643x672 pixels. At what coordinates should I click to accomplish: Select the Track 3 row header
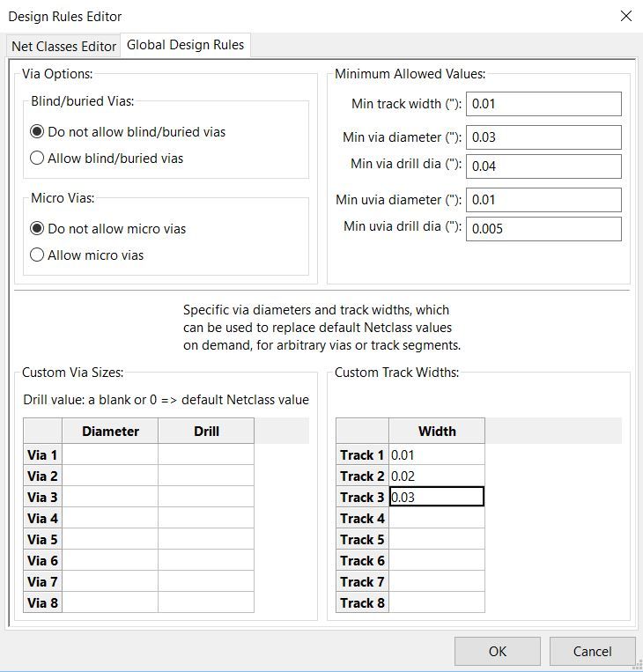pos(362,497)
